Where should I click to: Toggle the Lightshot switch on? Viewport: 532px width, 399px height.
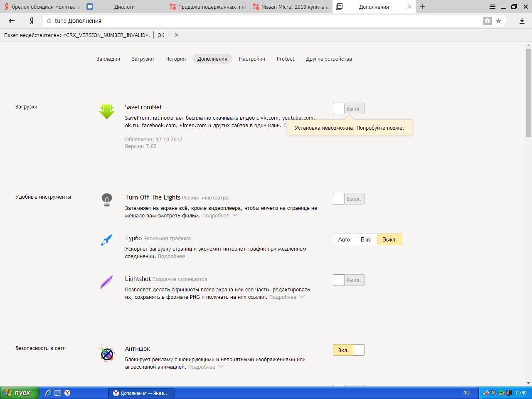pyautogui.click(x=349, y=280)
